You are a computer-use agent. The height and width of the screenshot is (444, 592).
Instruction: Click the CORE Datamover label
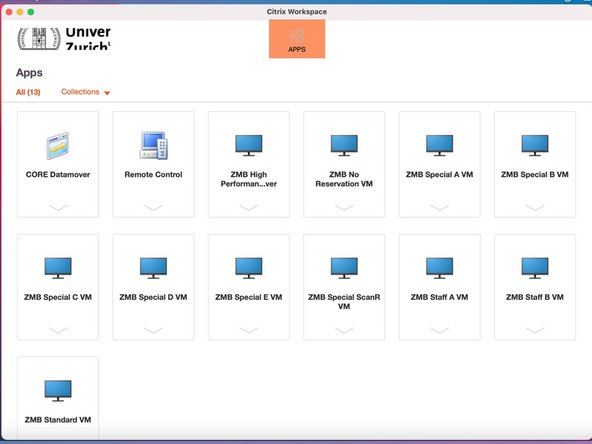58,174
